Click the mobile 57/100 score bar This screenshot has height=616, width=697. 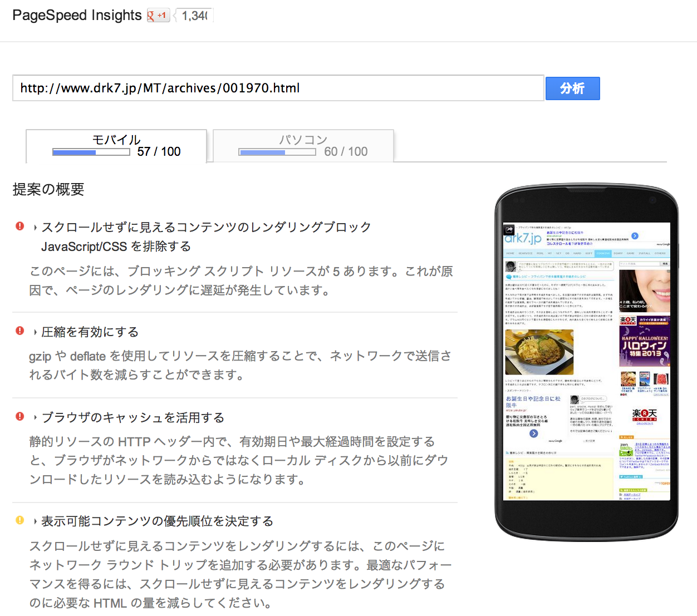(x=91, y=152)
